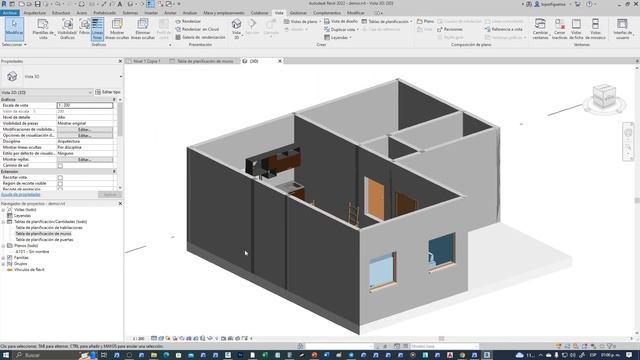Switch to the Insertar ribbon tab
Image resolution: width=640 pixels, height=360 pixels.
coord(151,13)
